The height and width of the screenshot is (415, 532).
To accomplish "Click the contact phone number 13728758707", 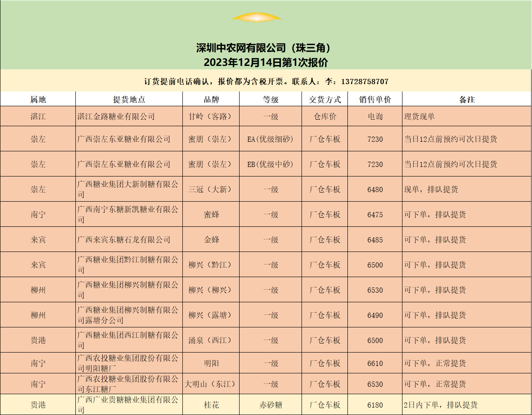I will point(365,82).
